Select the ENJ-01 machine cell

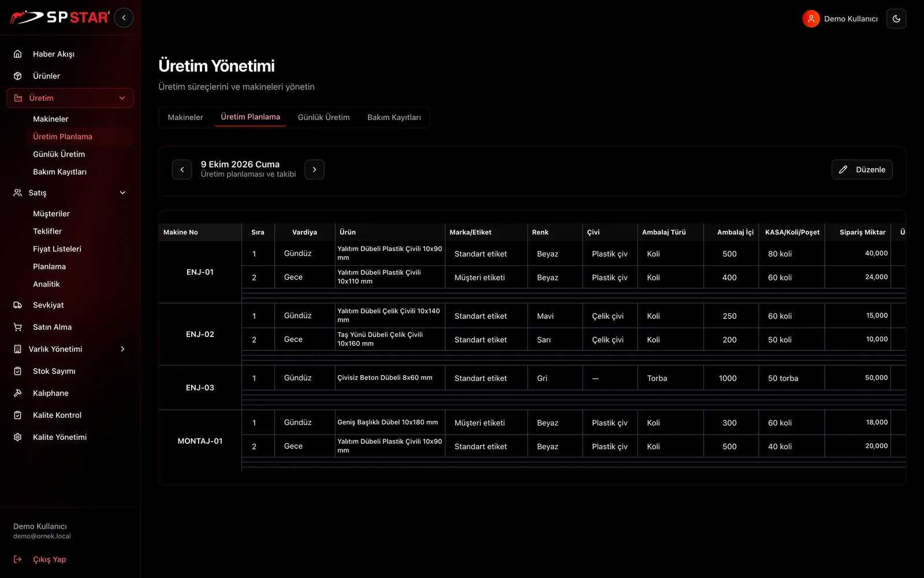pyautogui.click(x=200, y=272)
